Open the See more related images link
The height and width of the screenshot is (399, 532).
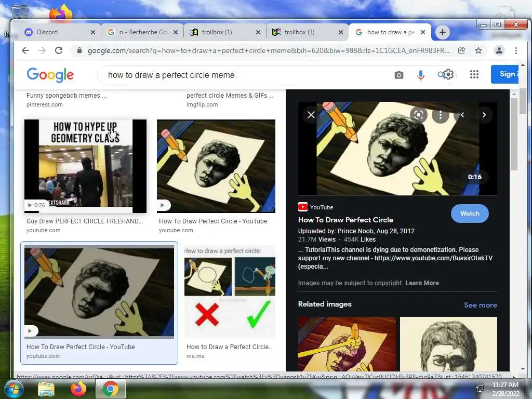point(480,305)
